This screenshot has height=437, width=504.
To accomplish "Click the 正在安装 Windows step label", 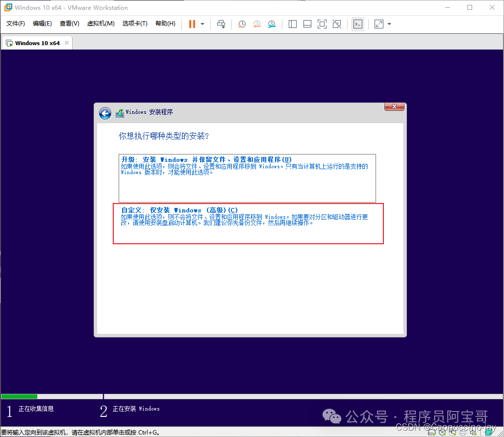I will tap(136, 409).
